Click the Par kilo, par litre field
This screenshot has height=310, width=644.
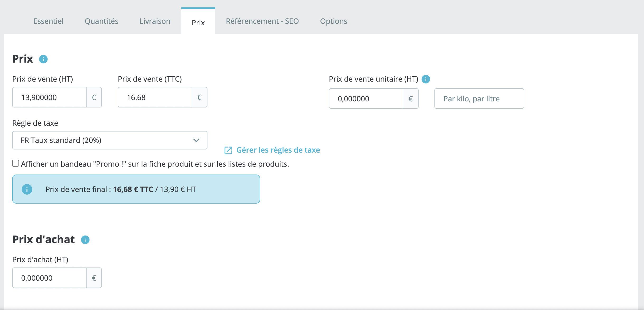click(479, 99)
